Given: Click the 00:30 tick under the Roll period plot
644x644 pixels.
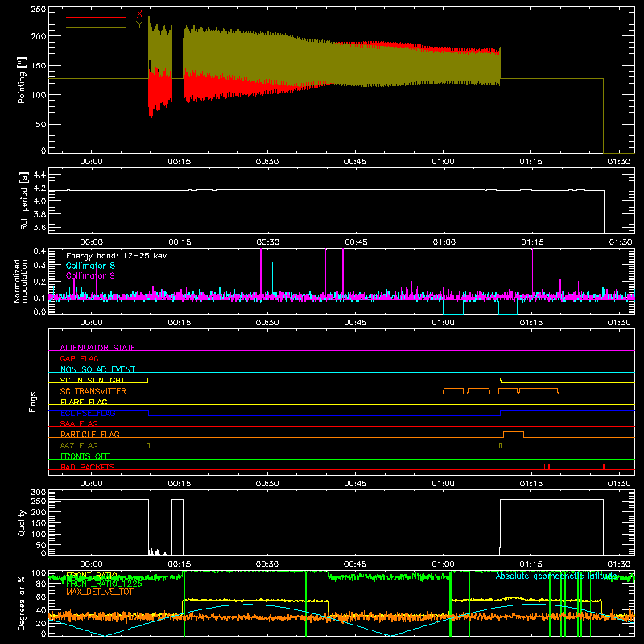Looking at the screenshot, I should (268, 242).
